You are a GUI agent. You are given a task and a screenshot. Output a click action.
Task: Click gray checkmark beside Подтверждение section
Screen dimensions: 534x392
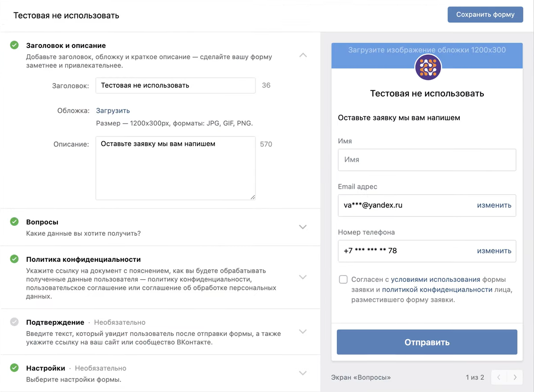[15, 322]
